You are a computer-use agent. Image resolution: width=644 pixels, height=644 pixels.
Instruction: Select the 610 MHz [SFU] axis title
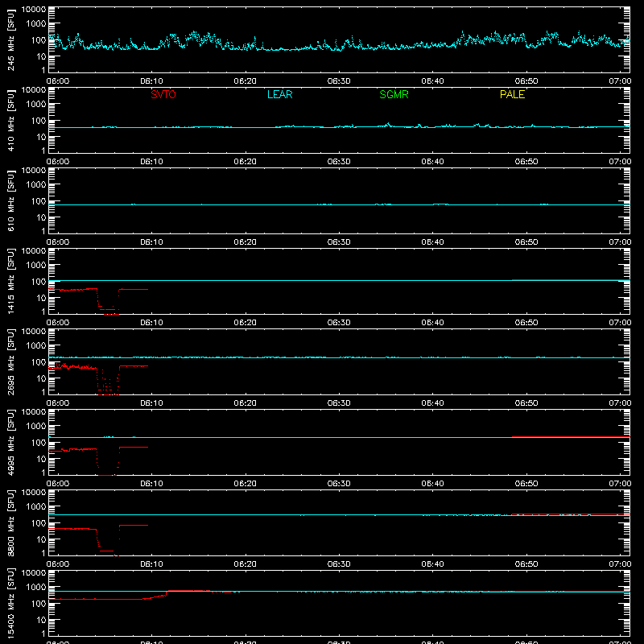click(10, 200)
